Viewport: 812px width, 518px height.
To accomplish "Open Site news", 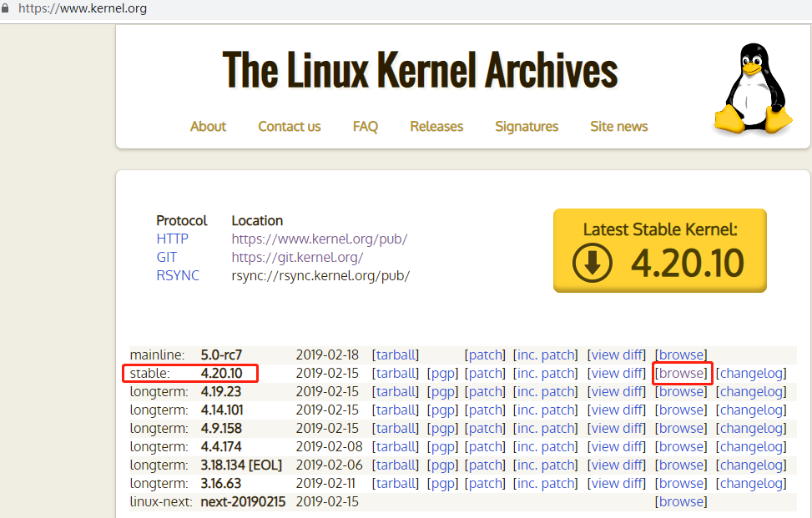I will 619,126.
